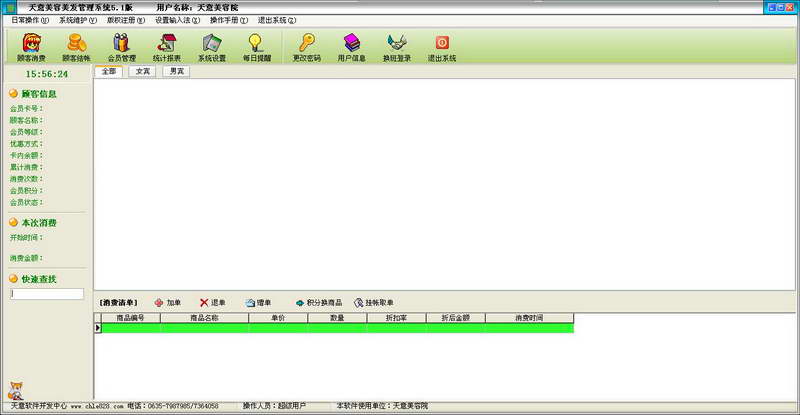The width and height of the screenshot is (800, 415).
Task: Switch to the 男宾 tab
Action: [x=177, y=71]
